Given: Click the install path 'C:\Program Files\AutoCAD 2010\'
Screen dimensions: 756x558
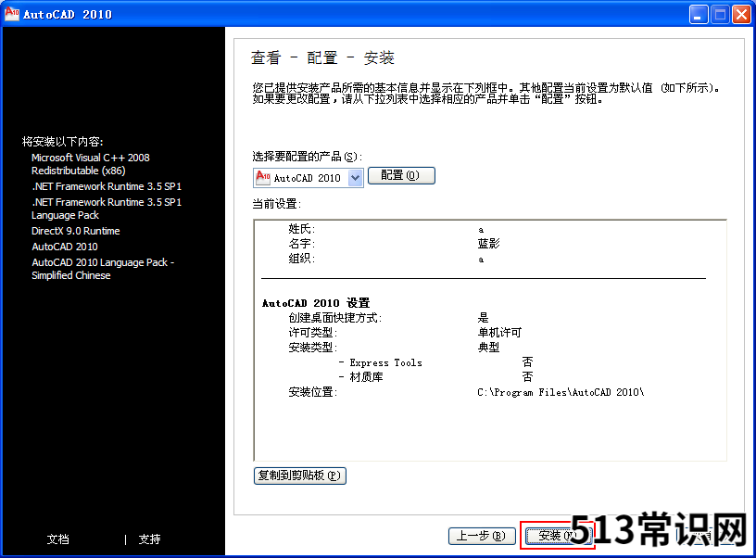Looking at the screenshot, I should (561, 392).
